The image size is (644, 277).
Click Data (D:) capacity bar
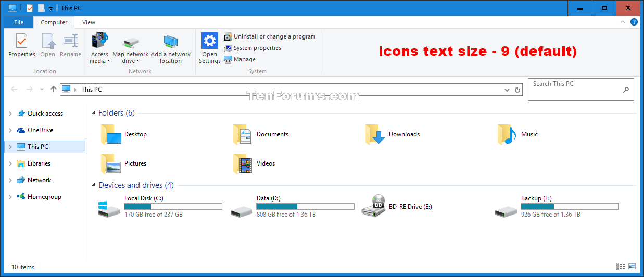305,206
